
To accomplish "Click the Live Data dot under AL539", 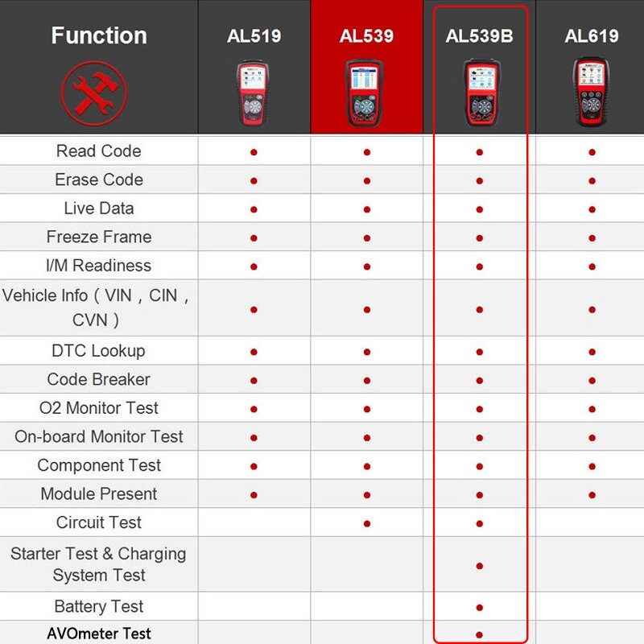I will point(367,209).
